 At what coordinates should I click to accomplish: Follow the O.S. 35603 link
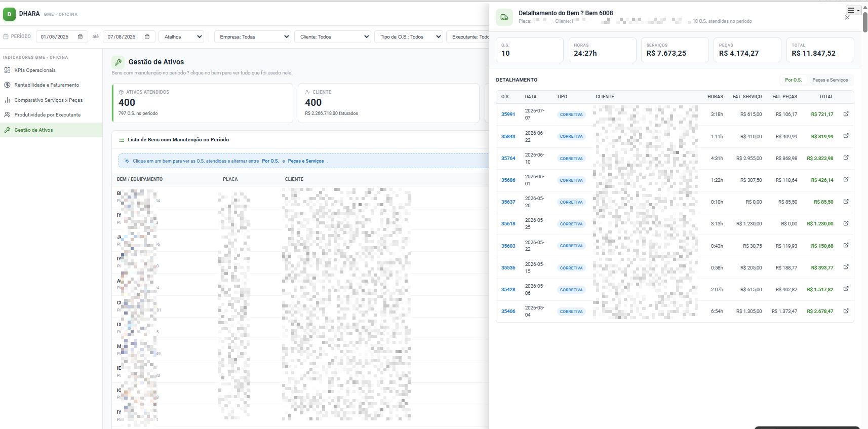point(508,246)
